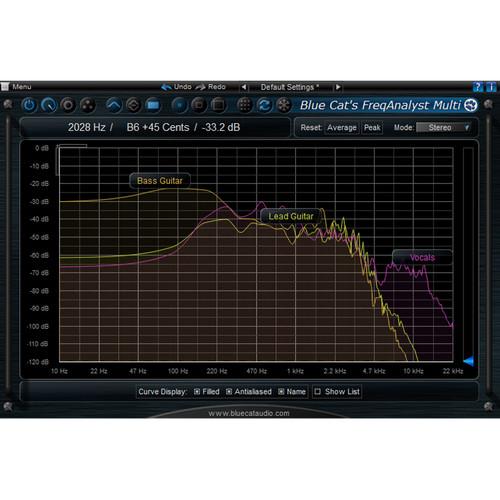Click the blue triangle range slider handle
Screen dimensions: 500x500
(x=469, y=361)
